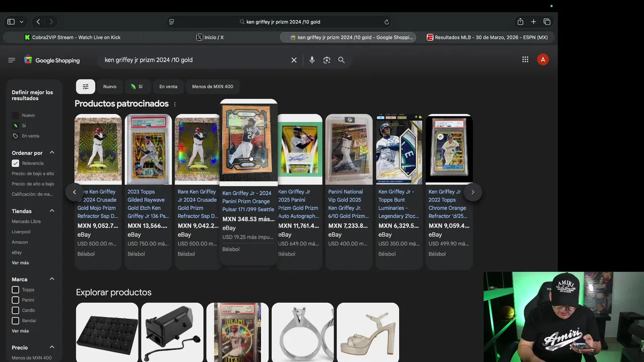Open Panini National Vip Gold 2025 listing

tap(349, 191)
